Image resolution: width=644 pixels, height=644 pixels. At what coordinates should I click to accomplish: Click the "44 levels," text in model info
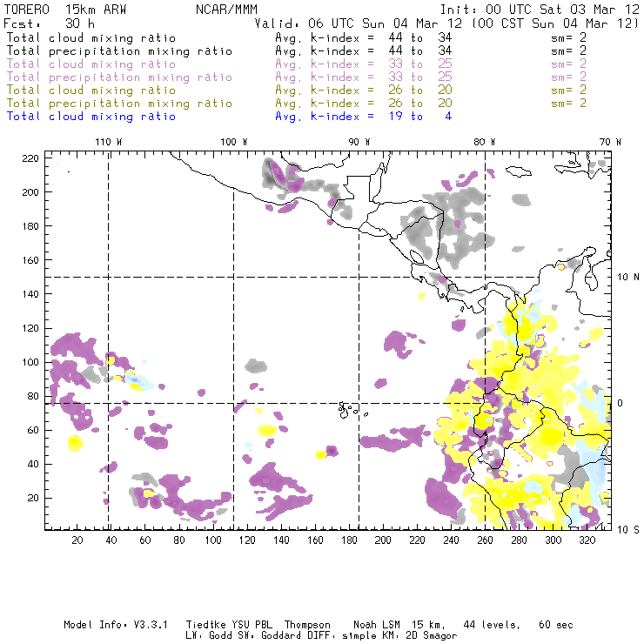[x=492, y=625]
